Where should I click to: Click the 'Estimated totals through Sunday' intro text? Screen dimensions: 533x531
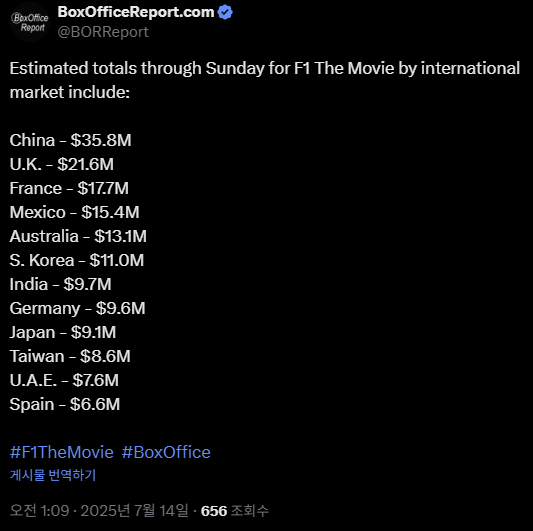(265, 80)
